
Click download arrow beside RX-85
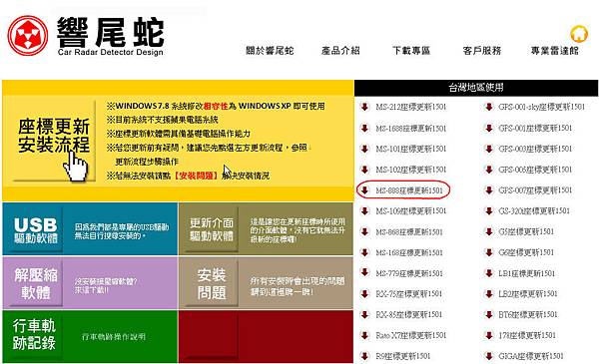tap(364, 314)
